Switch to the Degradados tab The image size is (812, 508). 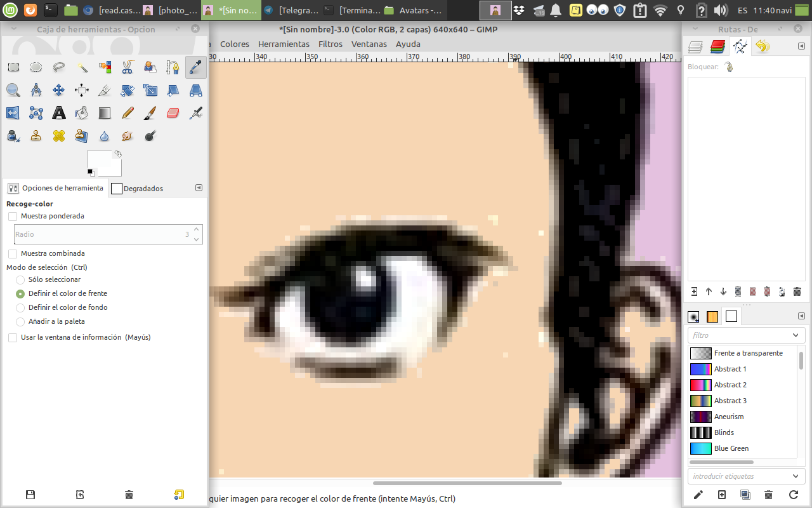[x=137, y=189]
